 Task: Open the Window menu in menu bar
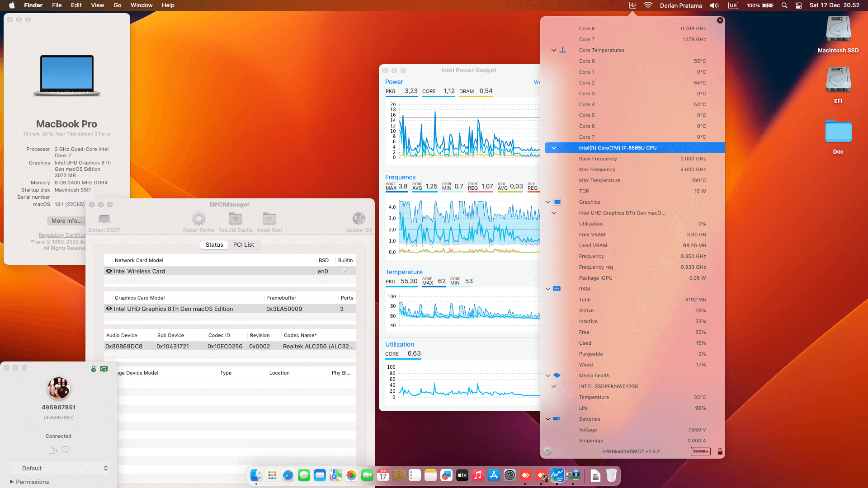(142, 5)
